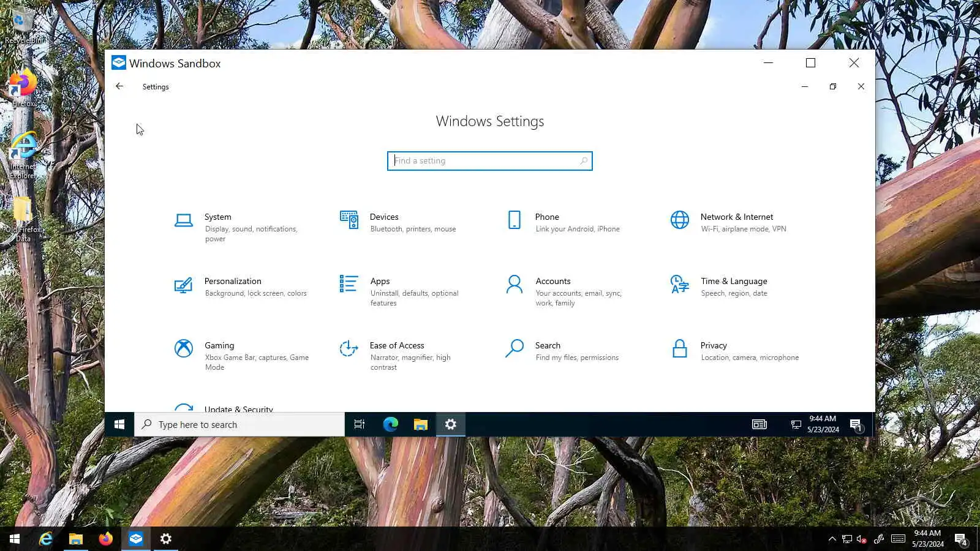Click the sandbox taskbar search box

[239, 424]
